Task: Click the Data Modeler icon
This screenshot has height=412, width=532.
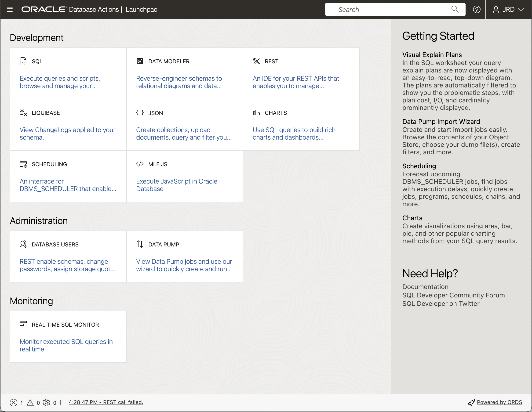Action: point(140,61)
